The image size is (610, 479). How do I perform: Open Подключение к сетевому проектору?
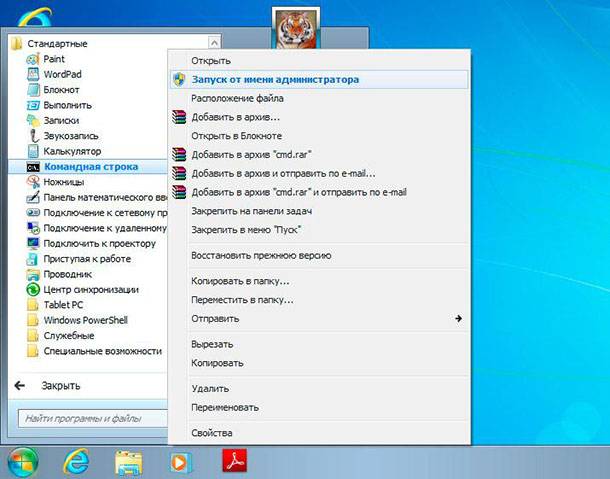(96, 213)
